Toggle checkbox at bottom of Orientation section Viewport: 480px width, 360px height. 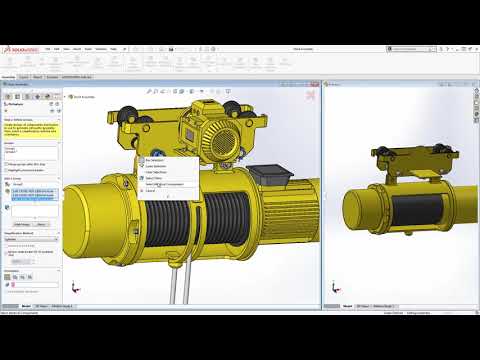pos(6,292)
